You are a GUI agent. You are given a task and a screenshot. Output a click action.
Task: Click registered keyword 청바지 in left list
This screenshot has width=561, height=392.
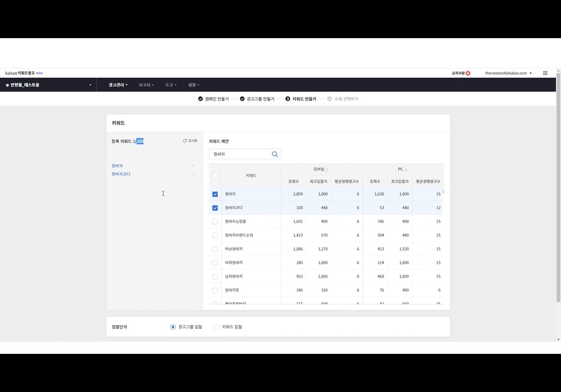pos(117,166)
